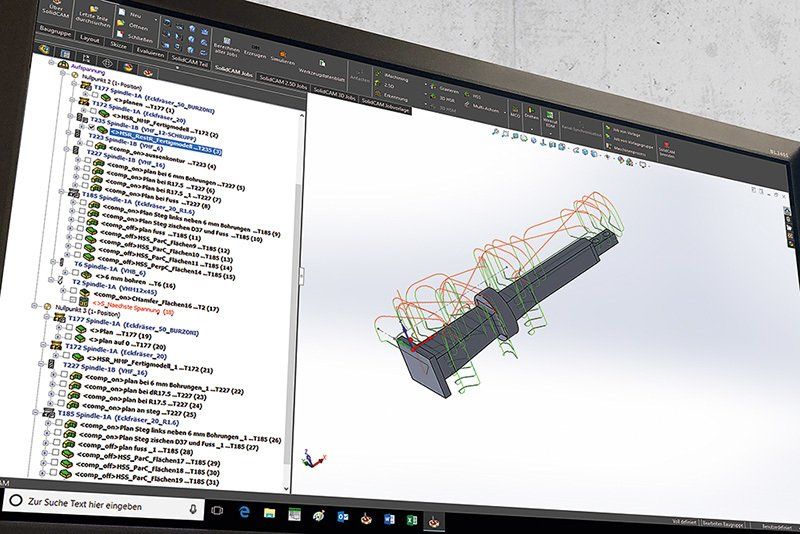The width and height of the screenshot is (800, 534).
Task: Select the CHamfer_Flächen16 ...T2 (17) job
Action: pos(156,301)
